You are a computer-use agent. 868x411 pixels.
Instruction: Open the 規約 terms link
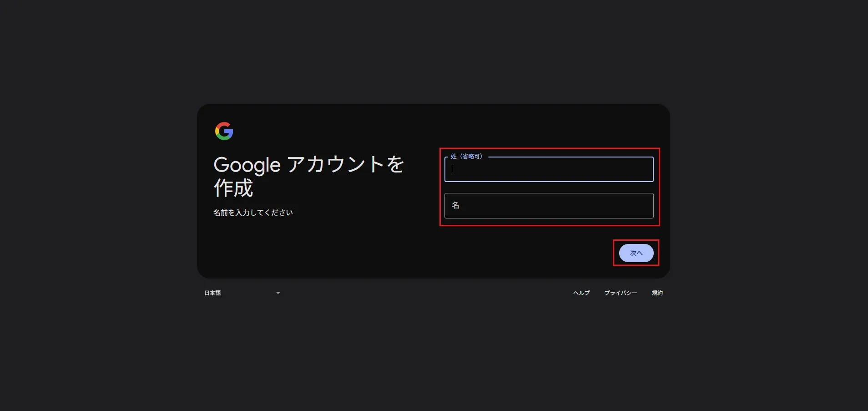click(657, 293)
